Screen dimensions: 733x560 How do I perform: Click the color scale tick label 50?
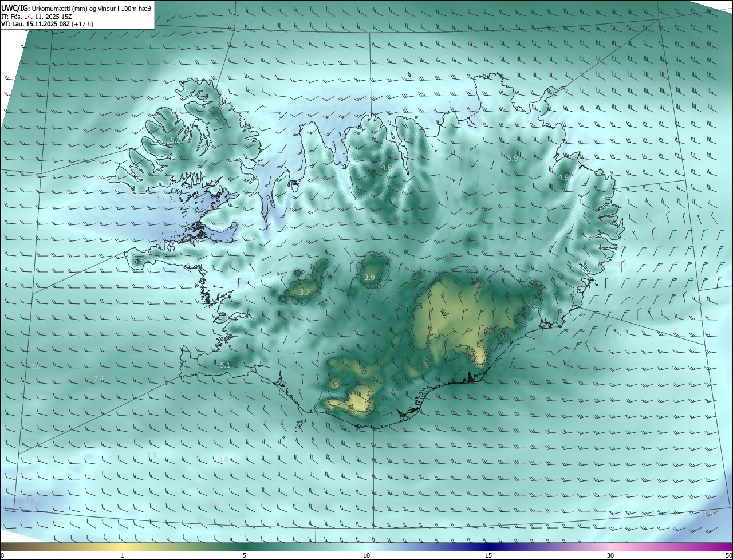click(x=728, y=556)
